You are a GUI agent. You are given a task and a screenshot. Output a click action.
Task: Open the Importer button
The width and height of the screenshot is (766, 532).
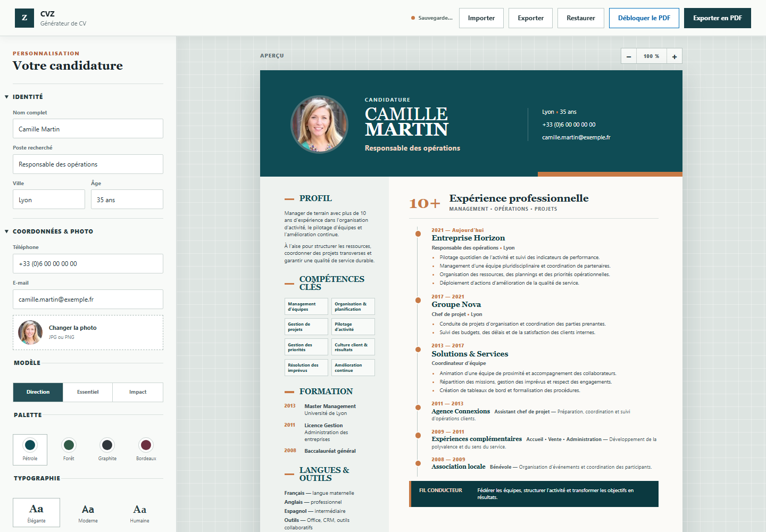(481, 18)
